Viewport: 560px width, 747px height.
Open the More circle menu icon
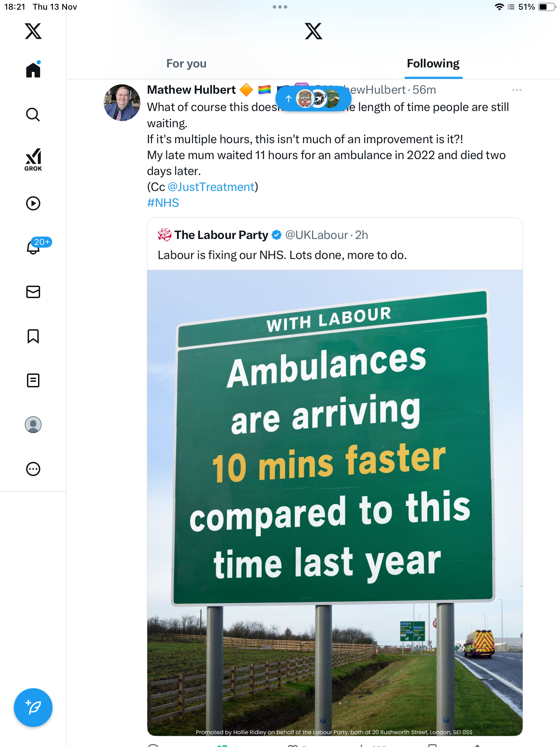click(33, 469)
